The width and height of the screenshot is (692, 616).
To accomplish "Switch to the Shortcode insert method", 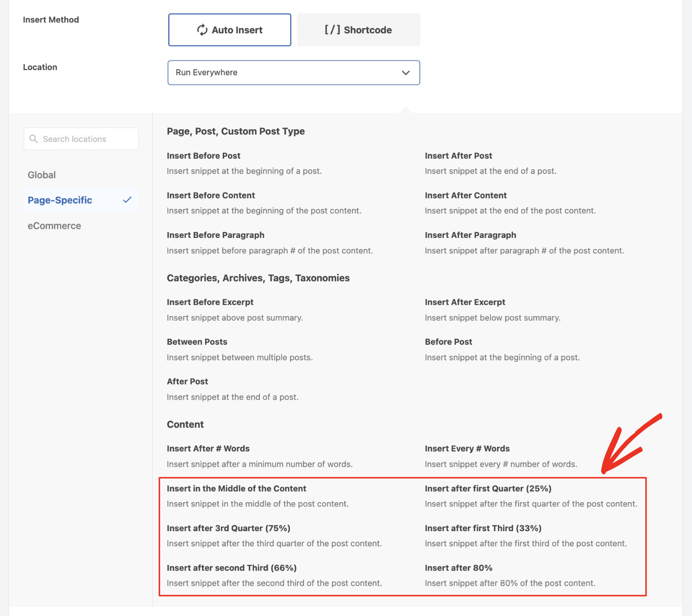I will [x=359, y=30].
